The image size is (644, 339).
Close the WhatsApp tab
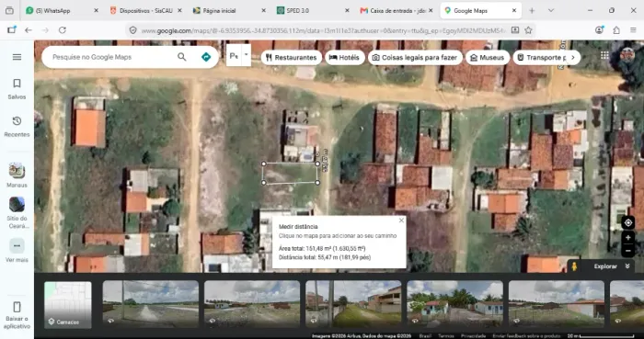(x=96, y=11)
